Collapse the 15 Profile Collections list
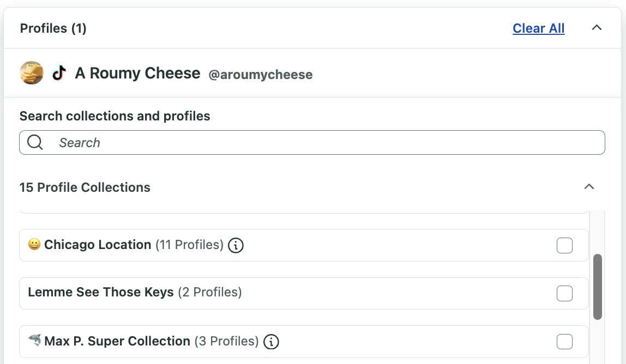This screenshot has width=626, height=364. tap(589, 186)
